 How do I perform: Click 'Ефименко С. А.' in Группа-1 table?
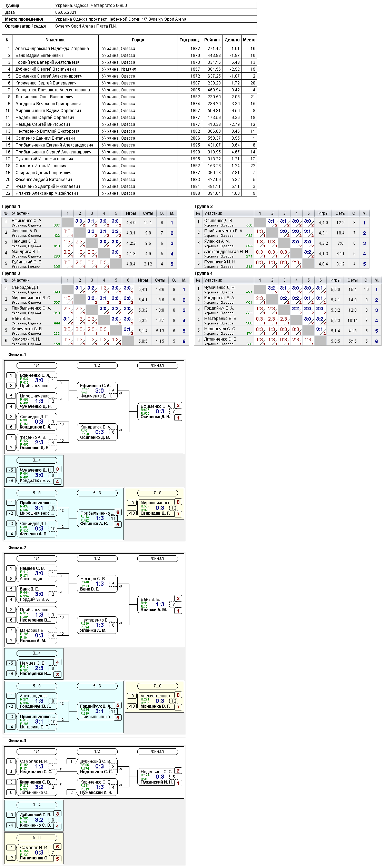(x=27, y=221)
